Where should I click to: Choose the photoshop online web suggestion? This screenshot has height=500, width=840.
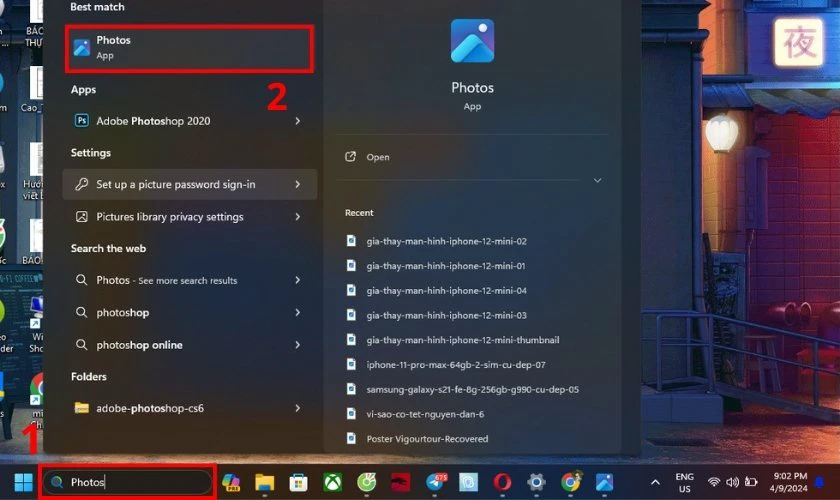point(190,345)
